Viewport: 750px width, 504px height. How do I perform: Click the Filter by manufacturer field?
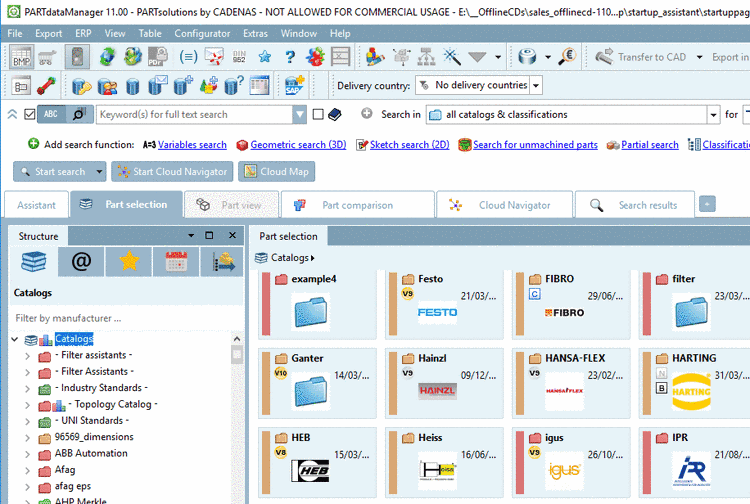tap(125, 318)
